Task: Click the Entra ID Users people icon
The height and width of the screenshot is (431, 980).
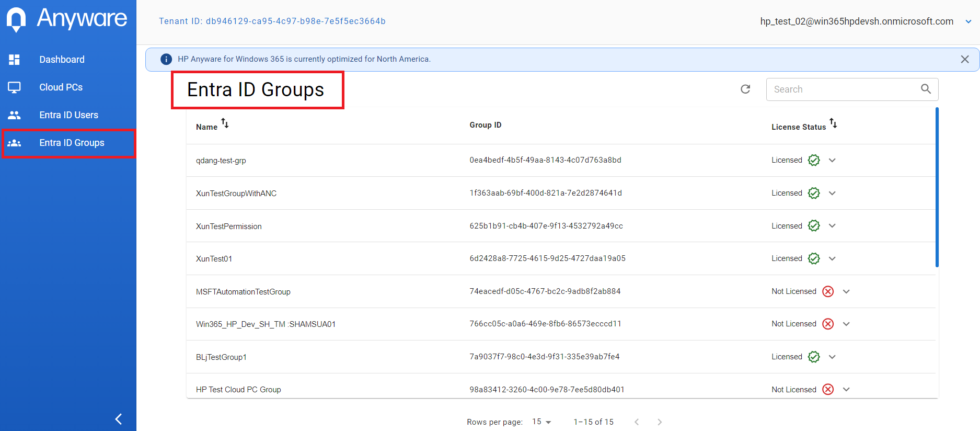Action: (x=15, y=115)
